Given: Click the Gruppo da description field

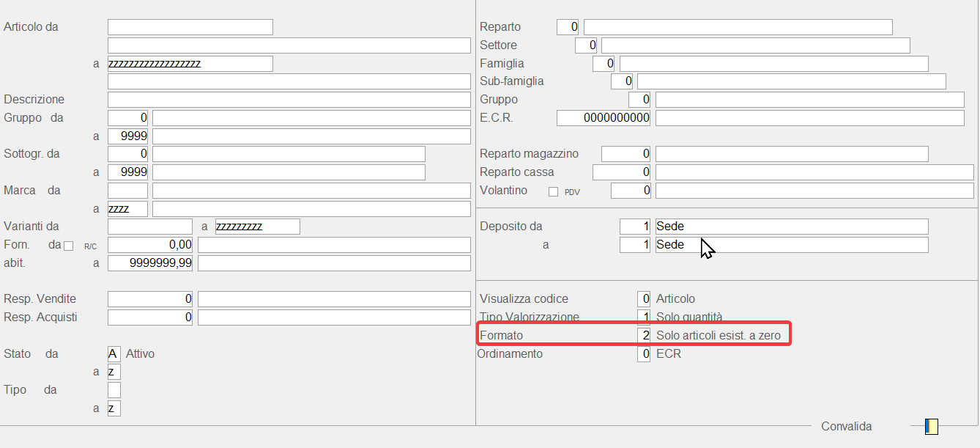Looking at the screenshot, I should click(x=311, y=118).
